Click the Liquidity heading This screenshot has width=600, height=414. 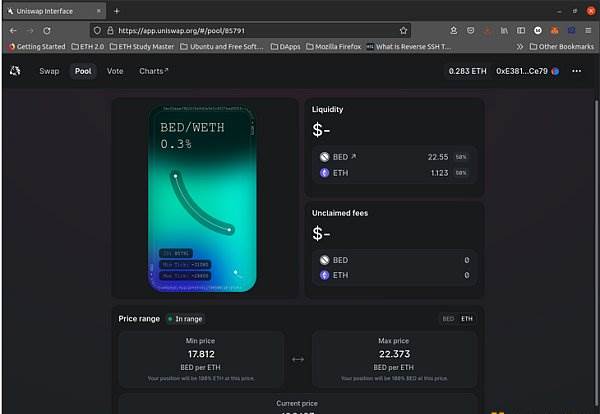tap(328, 109)
